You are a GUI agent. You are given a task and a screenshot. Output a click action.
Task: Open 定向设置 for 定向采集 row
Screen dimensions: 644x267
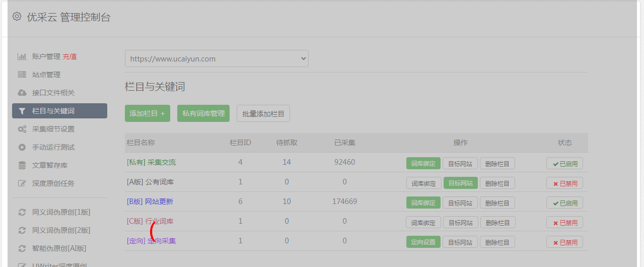coord(423,242)
